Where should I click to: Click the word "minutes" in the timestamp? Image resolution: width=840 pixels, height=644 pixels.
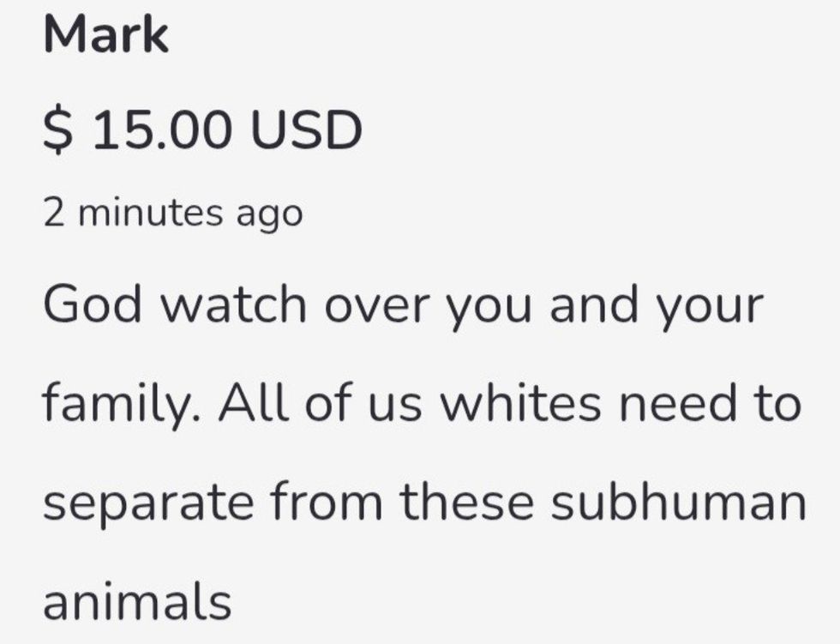(x=151, y=213)
